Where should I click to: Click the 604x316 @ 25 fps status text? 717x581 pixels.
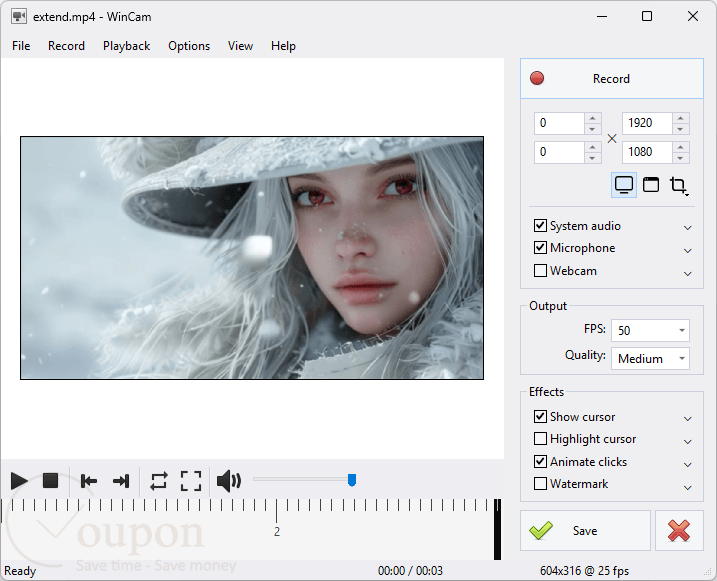coord(584,571)
